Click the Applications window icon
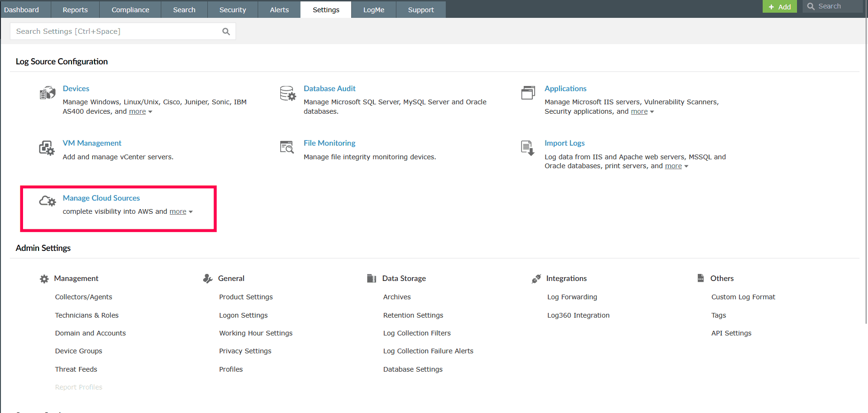Image resolution: width=868 pixels, height=413 pixels. click(x=528, y=93)
